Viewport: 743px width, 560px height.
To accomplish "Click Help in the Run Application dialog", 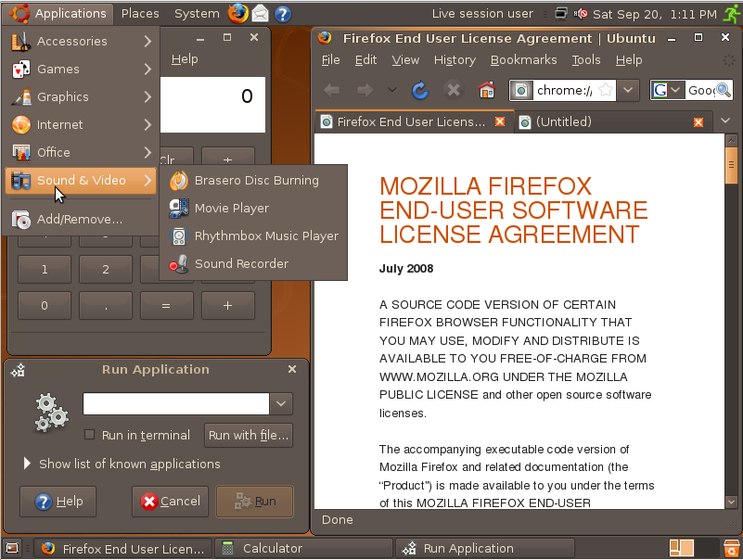I will [58, 502].
